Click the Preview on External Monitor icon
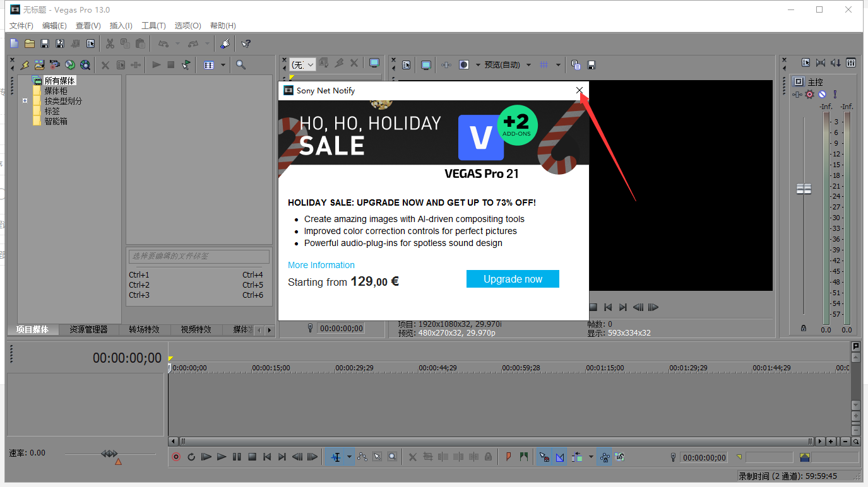This screenshot has width=868, height=487. (x=426, y=64)
